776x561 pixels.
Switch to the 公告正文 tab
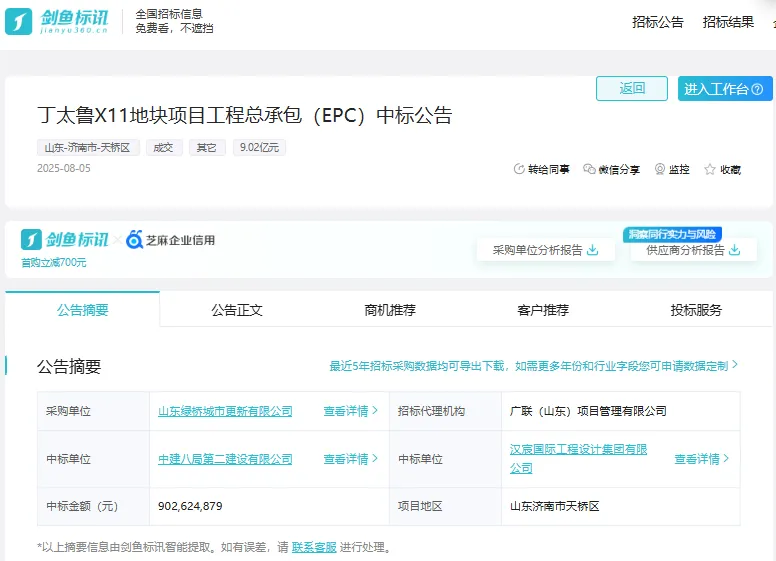click(237, 310)
